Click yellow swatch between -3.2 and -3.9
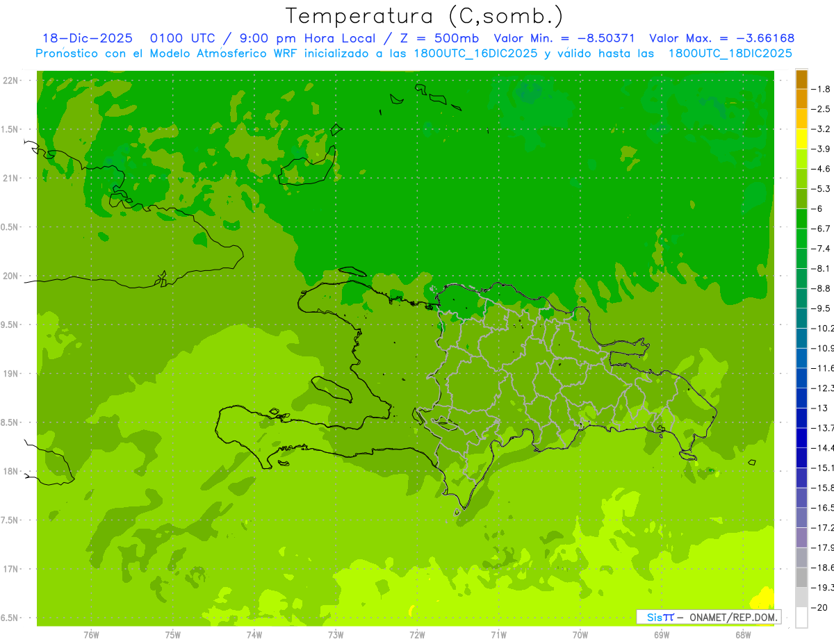Image resolution: width=834 pixels, height=644 pixels. click(801, 139)
